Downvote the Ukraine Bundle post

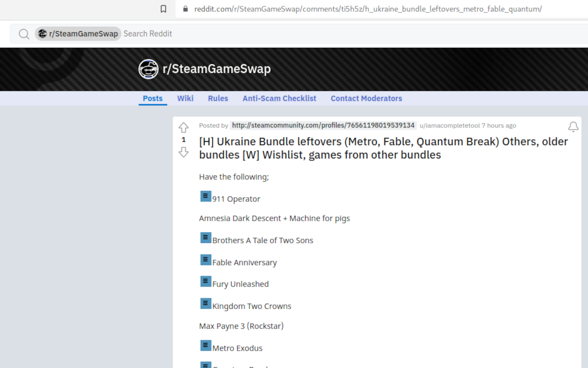coord(183,152)
